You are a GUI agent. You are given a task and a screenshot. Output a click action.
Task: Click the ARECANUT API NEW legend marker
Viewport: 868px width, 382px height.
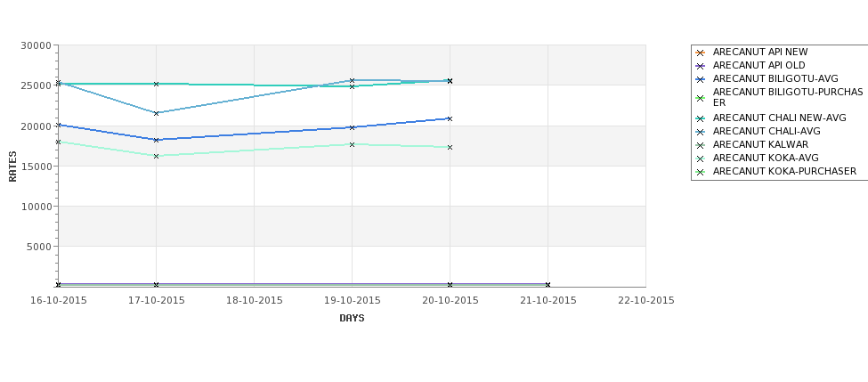(x=701, y=53)
